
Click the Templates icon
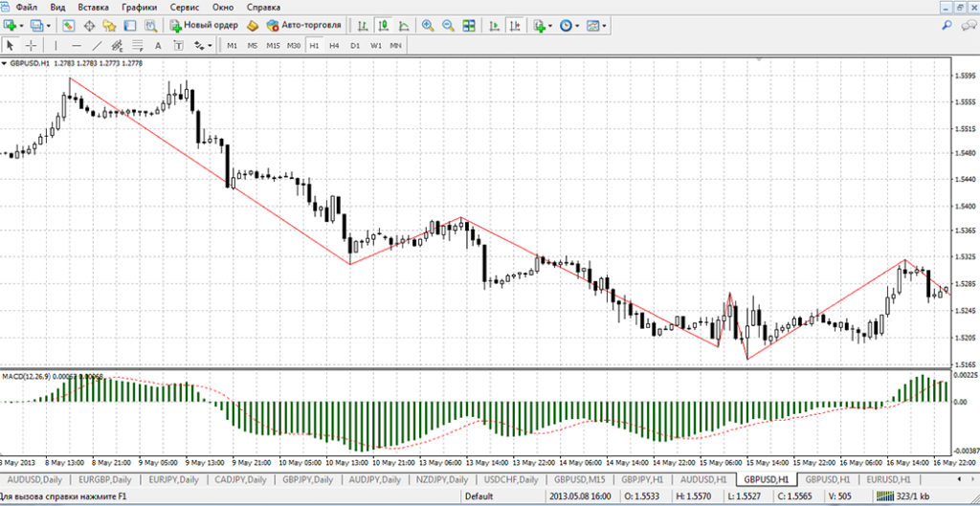pos(591,26)
